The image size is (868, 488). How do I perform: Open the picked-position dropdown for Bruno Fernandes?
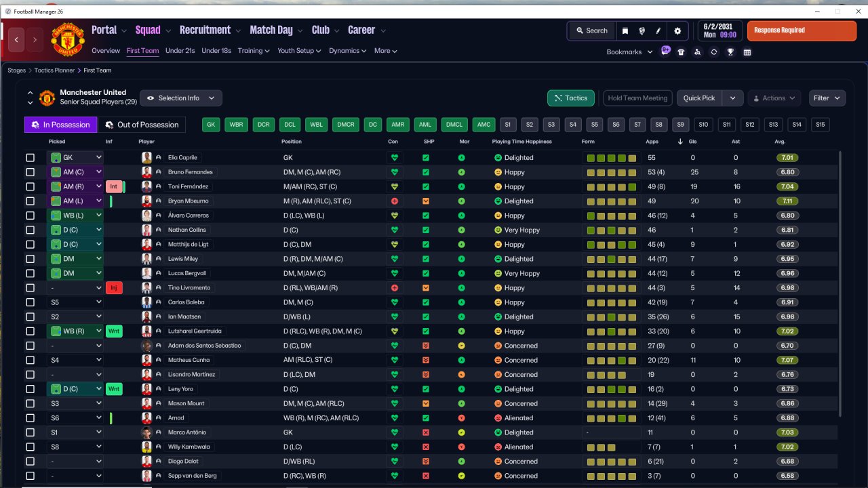(x=75, y=172)
